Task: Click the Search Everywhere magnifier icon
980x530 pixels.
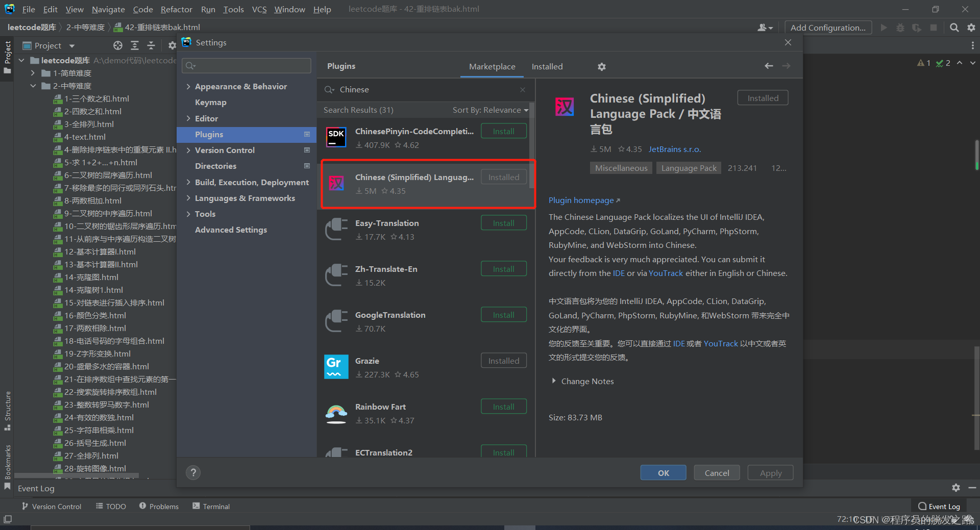Action: [x=954, y=28]
